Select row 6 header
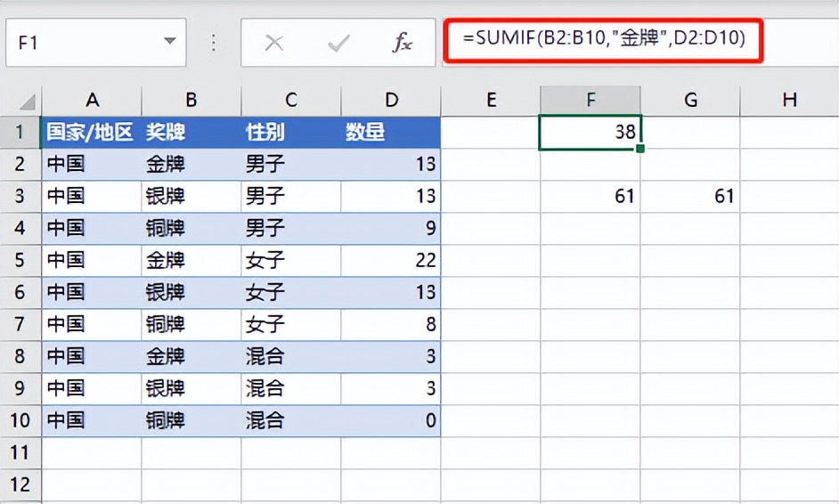This screenshot has width=839, height=504. (x=20, y=293)
